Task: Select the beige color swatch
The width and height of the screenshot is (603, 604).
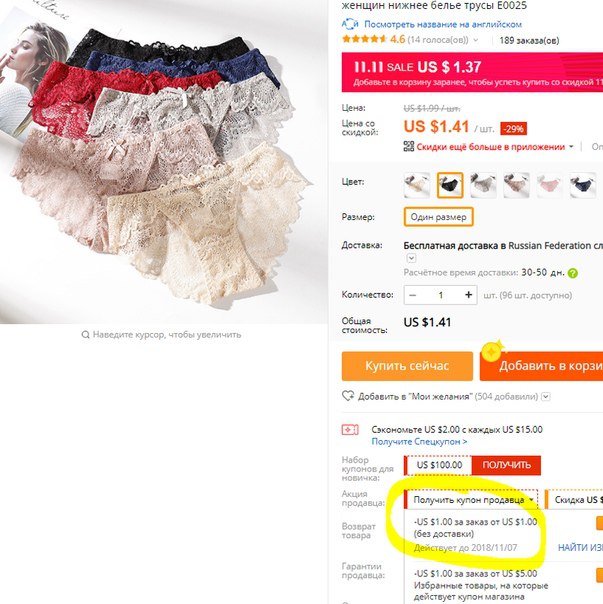Action: pos(417,185)
